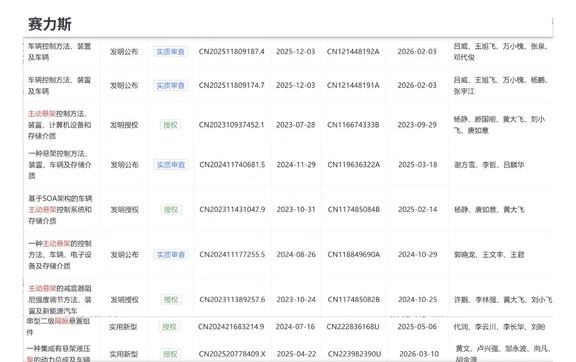Click the 实质审查 tag in the CN202411177255.5 row
The width and height of the screenshot is (576, 362).
coord(171,255)
